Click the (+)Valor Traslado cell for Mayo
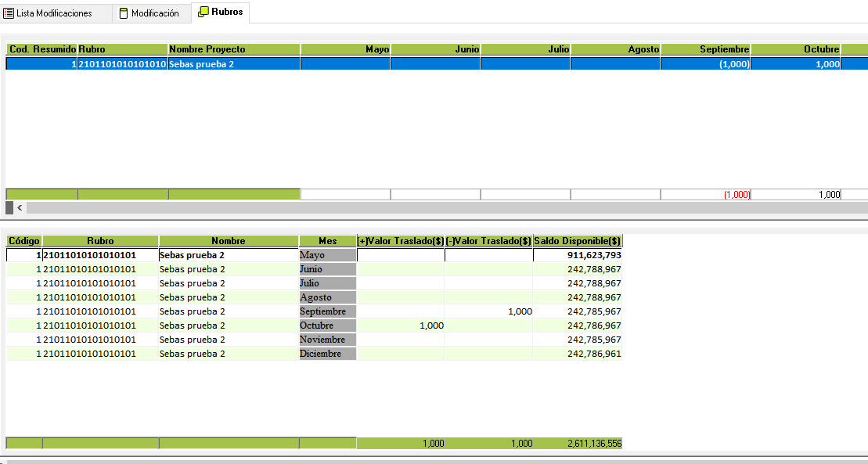868x464 pixels. [401, 255]
